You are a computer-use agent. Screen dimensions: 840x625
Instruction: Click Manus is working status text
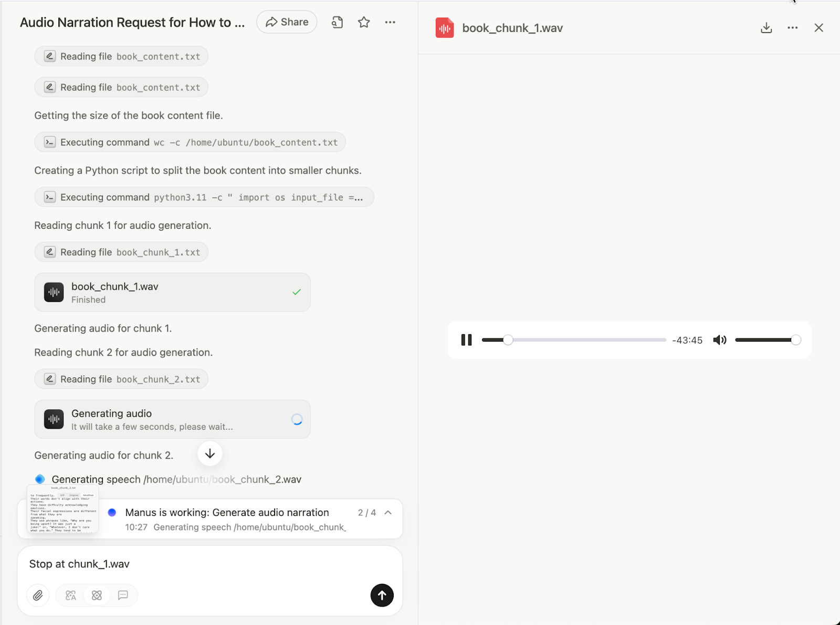pos(227,513)
